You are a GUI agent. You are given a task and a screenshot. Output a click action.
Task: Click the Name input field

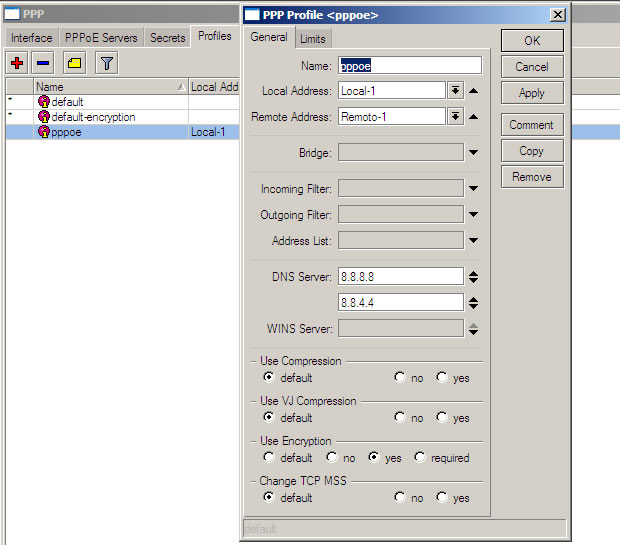click(410, 65)
